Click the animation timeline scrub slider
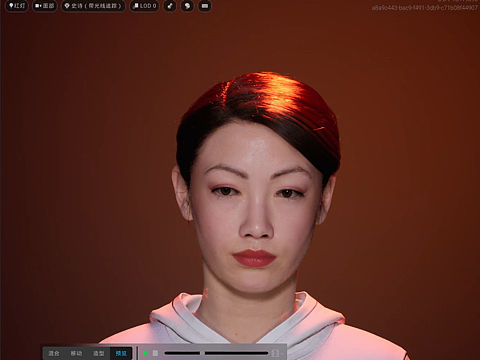The image size is (480, 360). [216, 353]
